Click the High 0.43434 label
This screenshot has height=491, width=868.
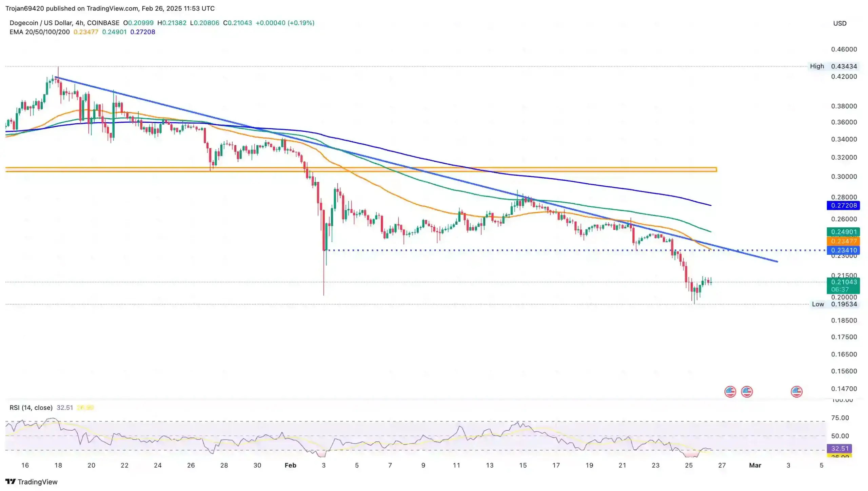[833, 66]
